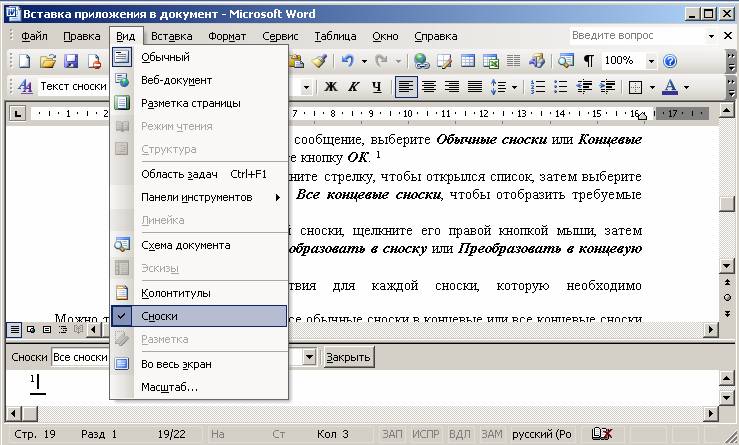Screen dimensions: 739x445
Task: Click the Columns icon
Action: [513, 61]
